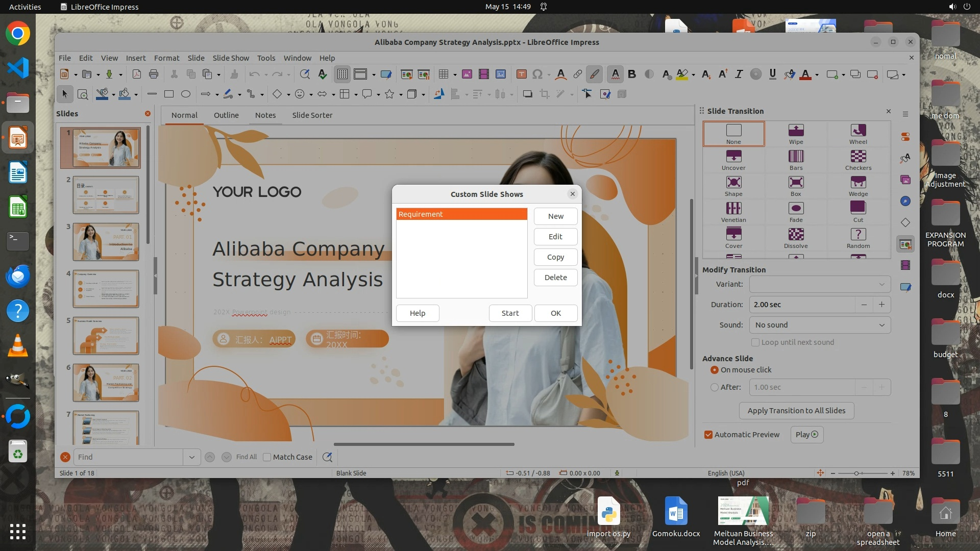Image resolution: width=980 pixels, height=551 pixels.
Task: Open LibreOffice Calc from the dock
Action: point(18,208)
